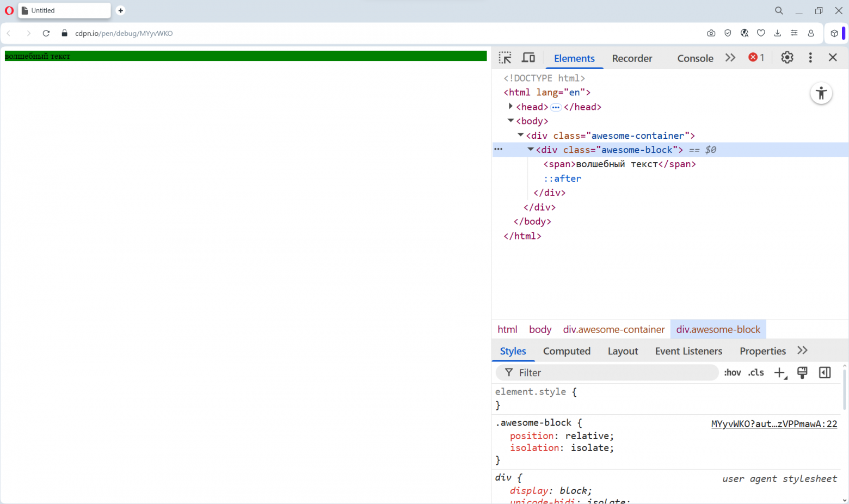Image resolution: width=849 pixels, height=504 pixels.
Task: Click the accessibility figure floating button
Action: 821,93
